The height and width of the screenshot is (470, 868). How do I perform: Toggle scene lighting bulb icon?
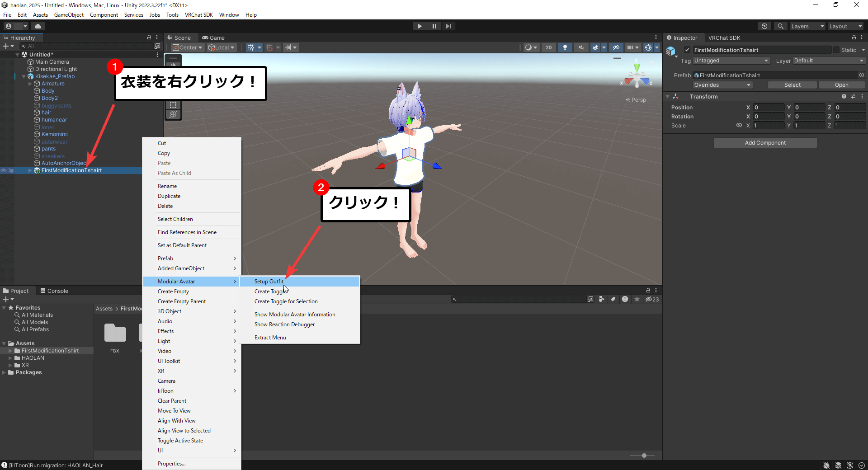(x=565, y=47)
